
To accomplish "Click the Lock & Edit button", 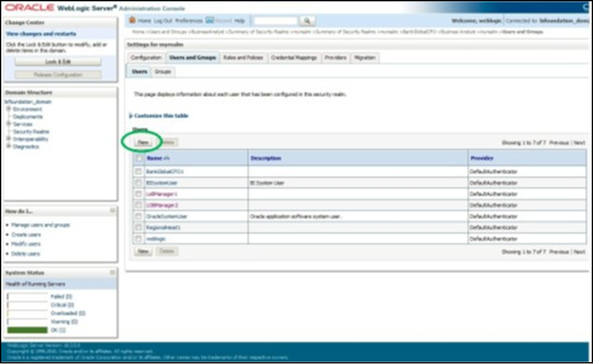I will (x=58, y=62).
